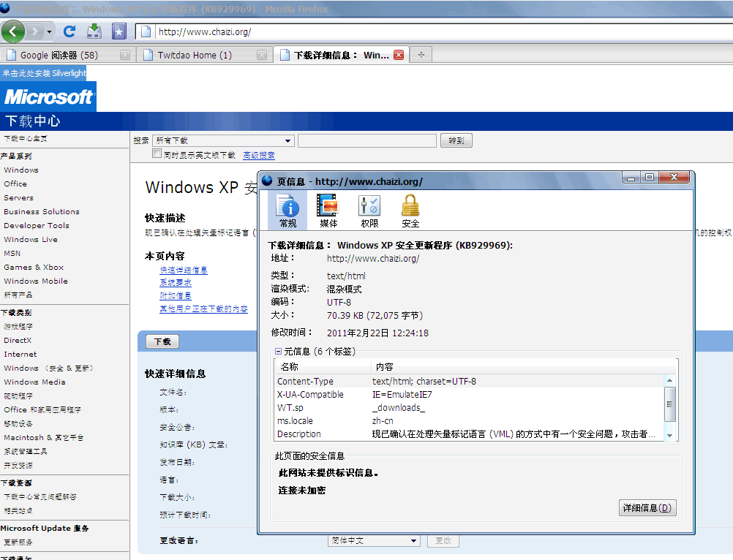The height and width of the screenshot is (560, 733).
Task: Go forward with the Forward arrow button
Action: (x=34, y=31)
